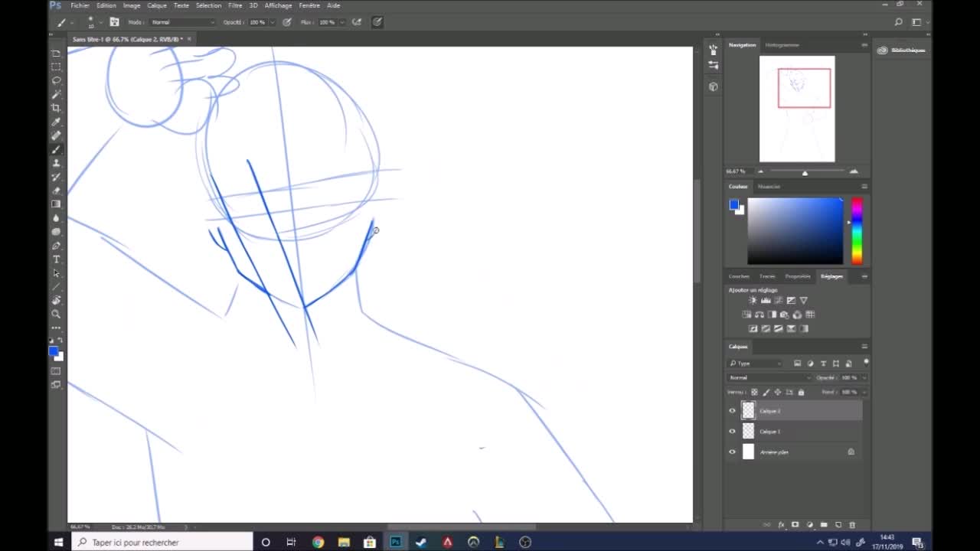The height and width of the screenshot is (551, 980).
Task: Select the Crop tool
Action: coord(56,108)
